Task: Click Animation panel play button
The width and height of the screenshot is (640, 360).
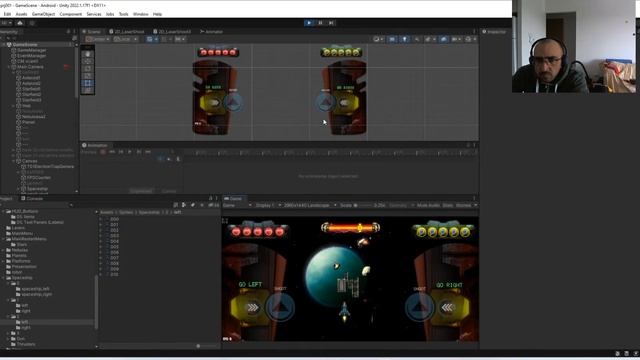Action: (130, 152)
